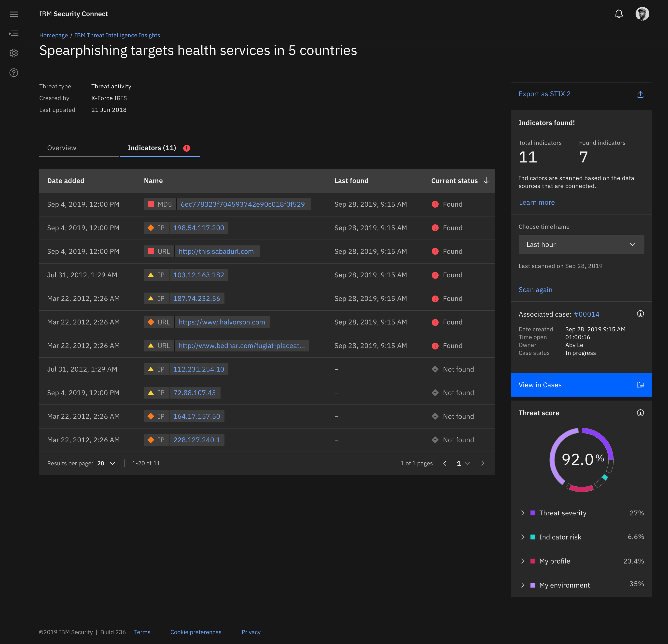Viewport: 668px width, 644px height.
Task: Click purple Threat severity color swatch
Action: (533, 513)
